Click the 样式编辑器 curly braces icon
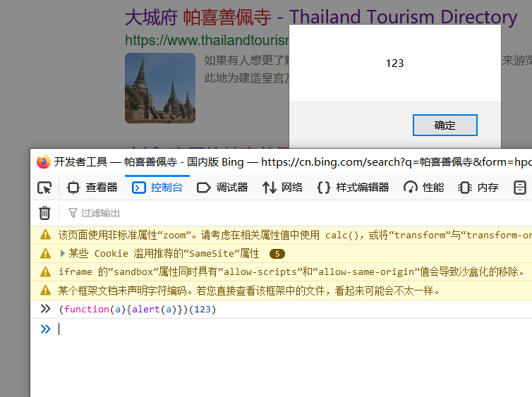Screen dimensions: 532x397 coord(324,188)
